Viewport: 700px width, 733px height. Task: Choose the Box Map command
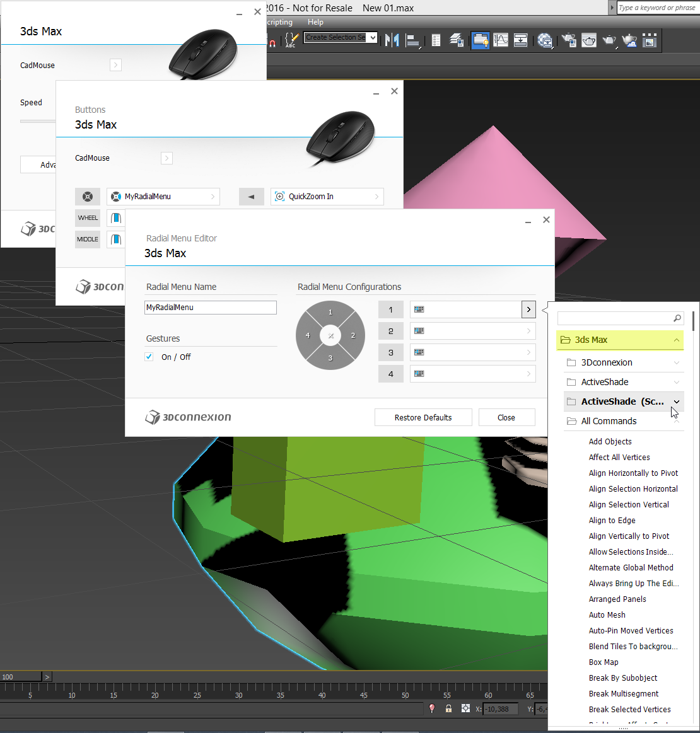tap(604, 662)
